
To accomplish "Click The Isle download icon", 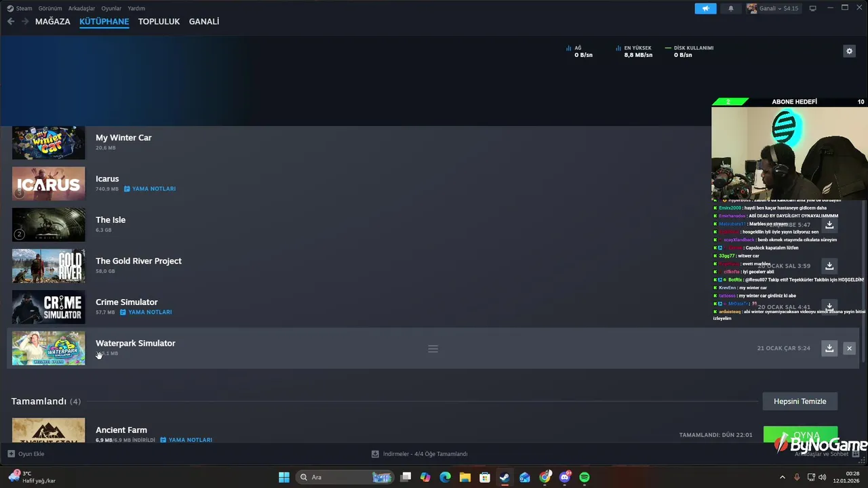I will (829, 225).
